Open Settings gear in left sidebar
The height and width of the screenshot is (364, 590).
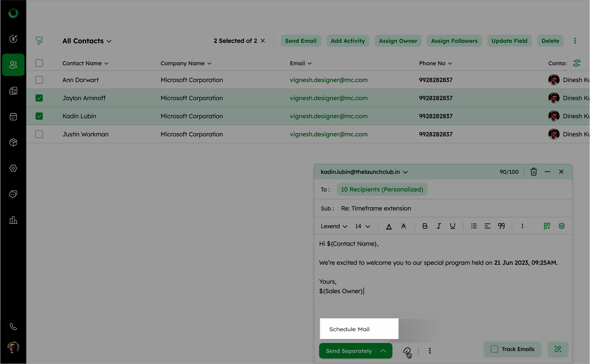[x=13, y=168]
